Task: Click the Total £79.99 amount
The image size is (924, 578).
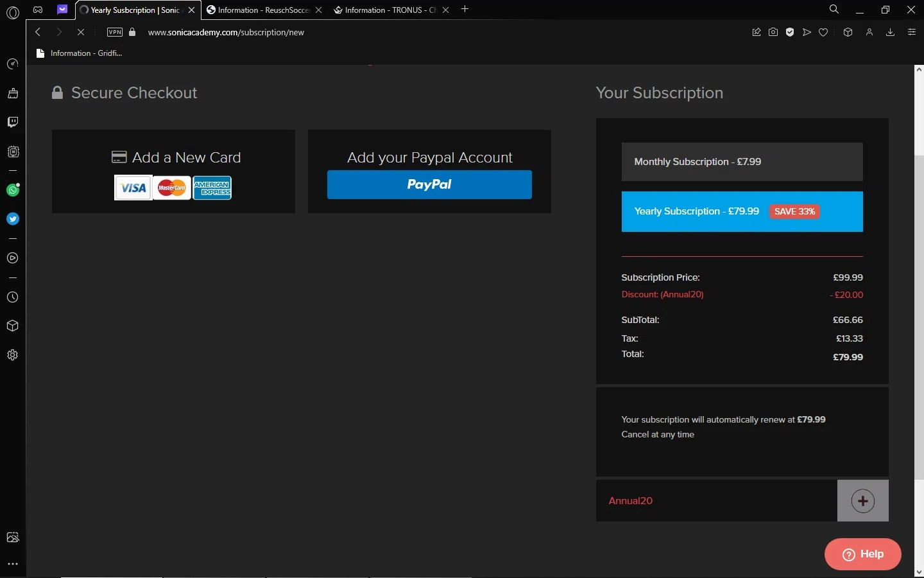Action: (x=848, y=357)
